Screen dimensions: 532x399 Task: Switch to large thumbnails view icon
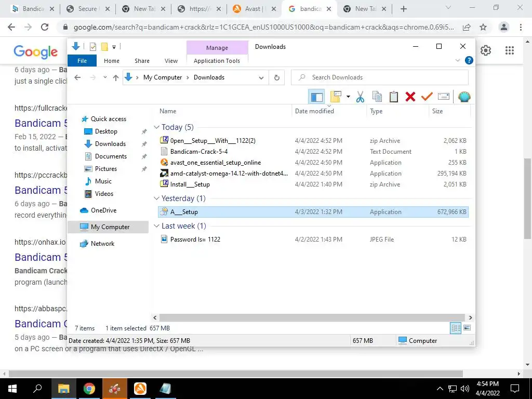point(467,328)
